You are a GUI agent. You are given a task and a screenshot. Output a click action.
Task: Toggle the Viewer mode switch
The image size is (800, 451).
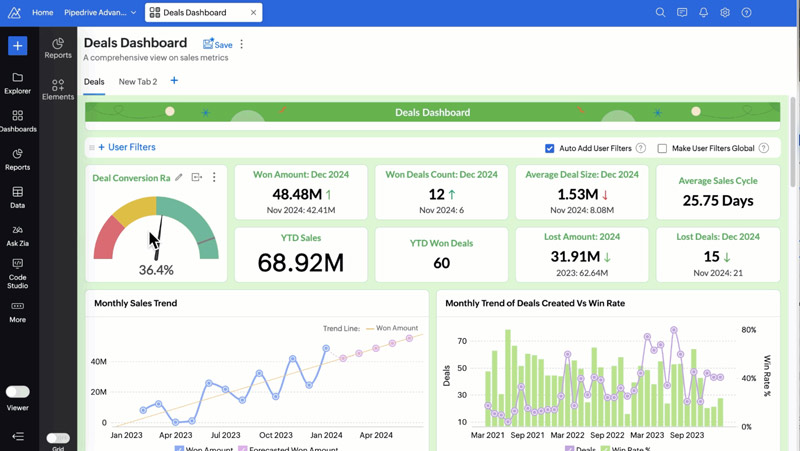tap(17, 391)
